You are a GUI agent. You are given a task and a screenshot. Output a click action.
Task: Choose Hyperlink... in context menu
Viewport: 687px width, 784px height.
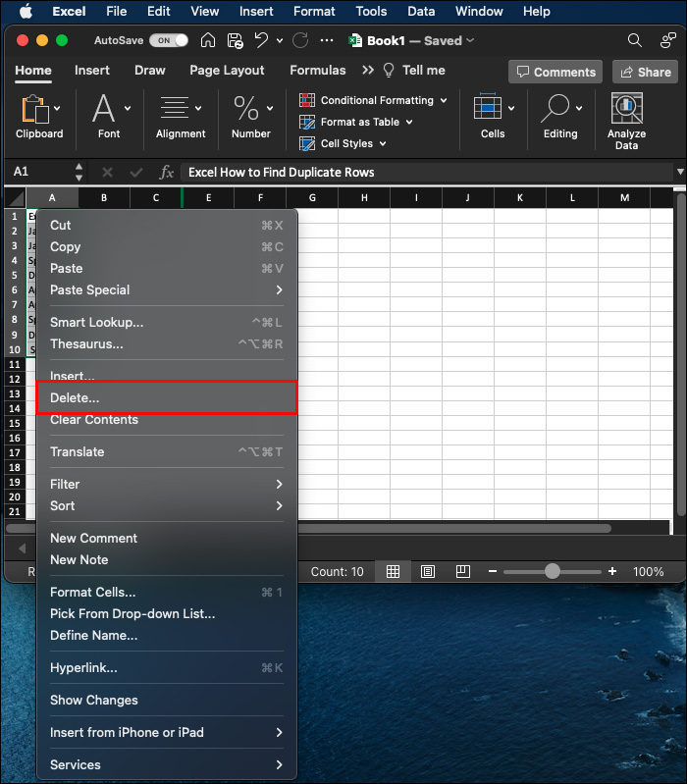tap(167, 667)
